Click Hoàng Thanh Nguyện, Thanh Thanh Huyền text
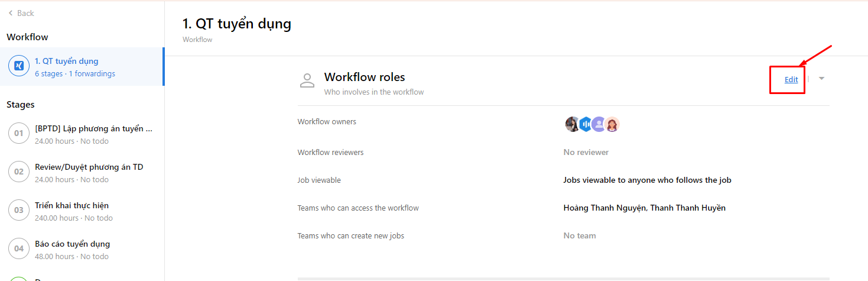 645,208
